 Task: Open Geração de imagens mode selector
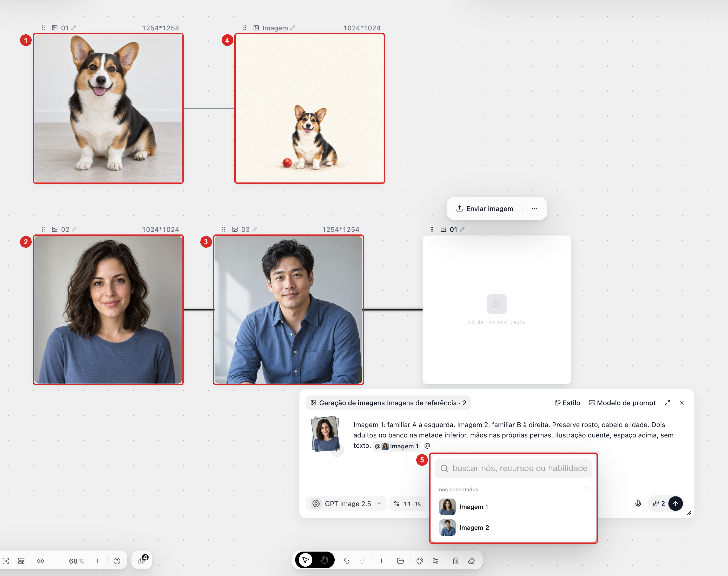pyautogui.click(x=388, y=403)
